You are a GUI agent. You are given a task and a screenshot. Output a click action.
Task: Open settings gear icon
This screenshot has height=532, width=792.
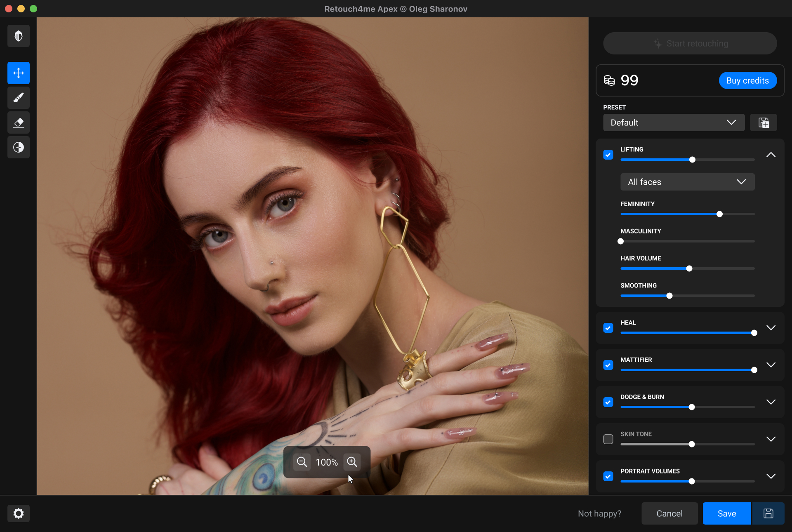coord(19,513)
